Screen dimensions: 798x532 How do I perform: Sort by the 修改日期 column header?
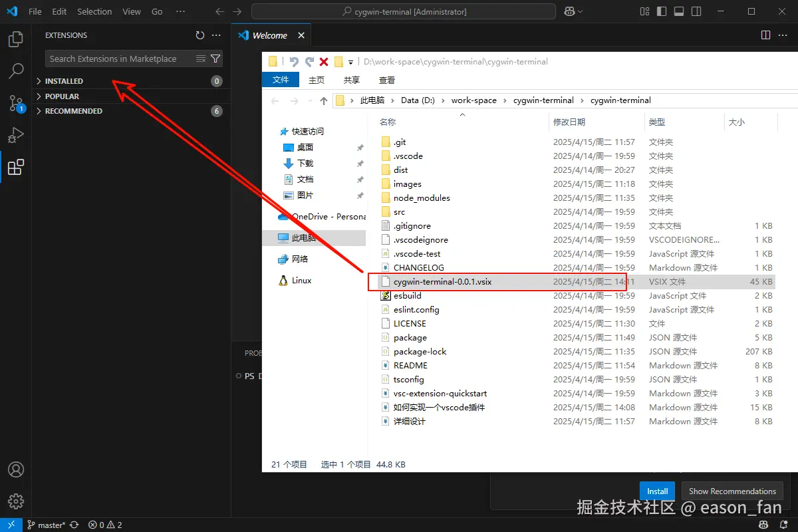[569, 122]
